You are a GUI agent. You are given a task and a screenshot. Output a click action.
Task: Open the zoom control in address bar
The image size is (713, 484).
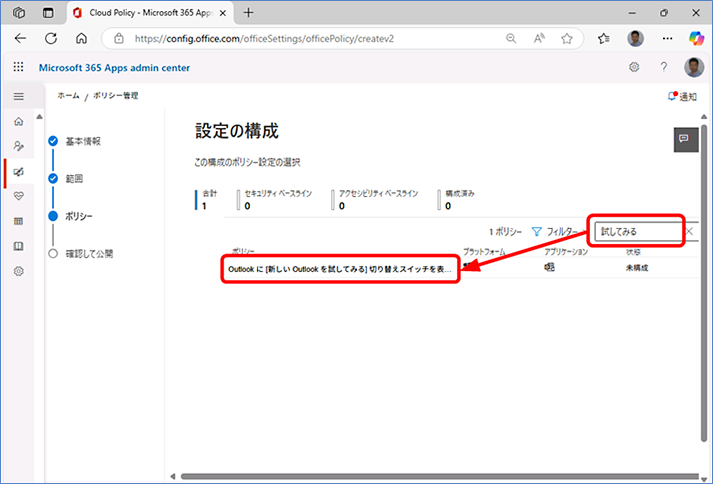(511, 39)
